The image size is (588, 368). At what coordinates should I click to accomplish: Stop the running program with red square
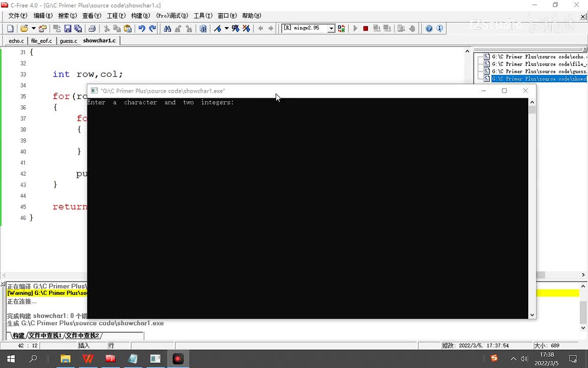pos(365,28)
